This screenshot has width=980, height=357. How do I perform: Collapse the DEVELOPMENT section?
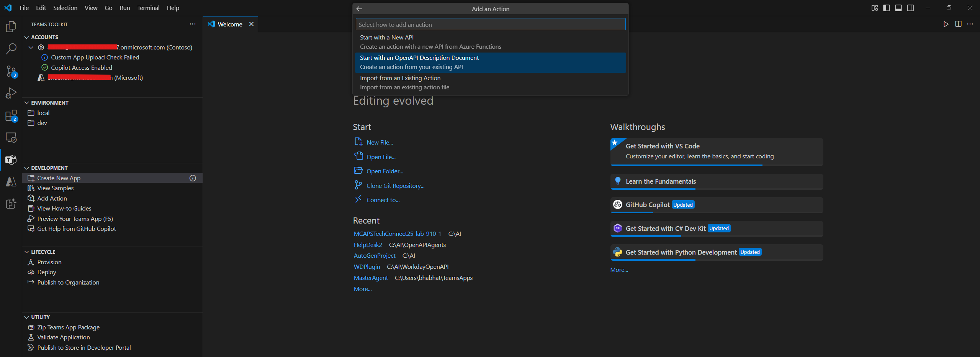[x=26, y=168]
